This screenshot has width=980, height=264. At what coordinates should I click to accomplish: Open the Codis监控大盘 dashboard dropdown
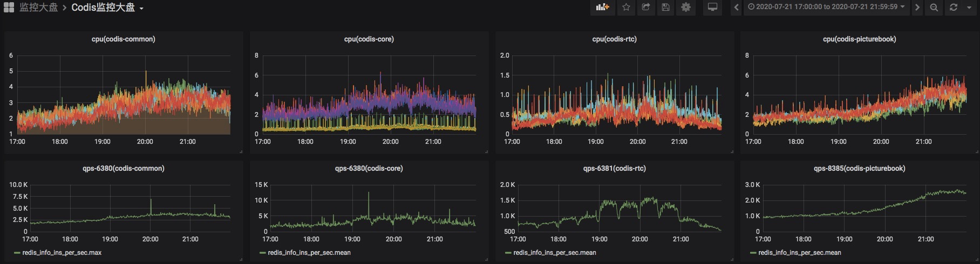tap(107, 8)
